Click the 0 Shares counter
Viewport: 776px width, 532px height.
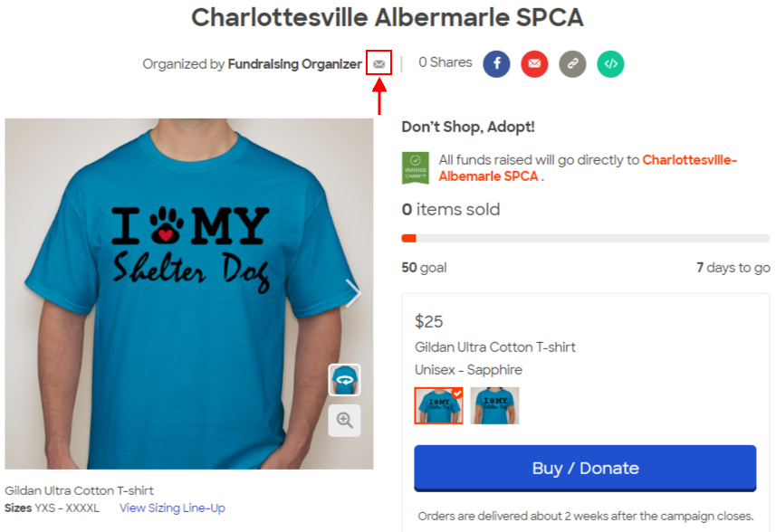coord(445,62)
